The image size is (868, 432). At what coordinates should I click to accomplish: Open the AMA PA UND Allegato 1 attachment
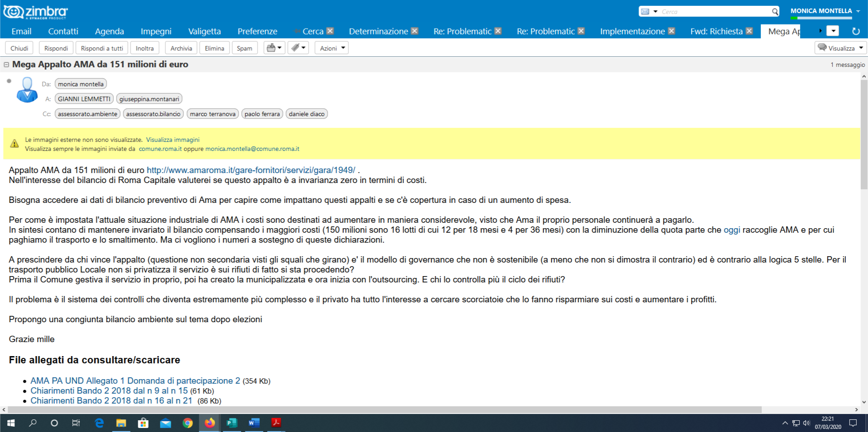(x=135, y=380)
